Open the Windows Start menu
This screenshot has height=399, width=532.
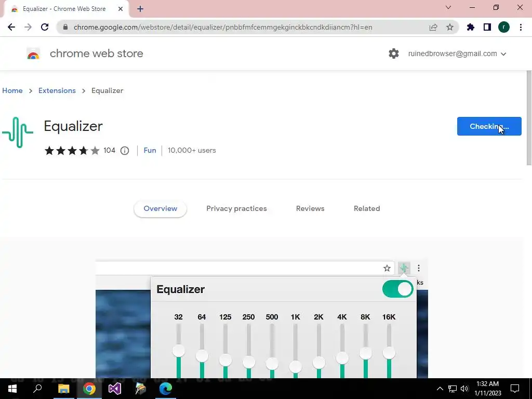click(x=12, y=389)
